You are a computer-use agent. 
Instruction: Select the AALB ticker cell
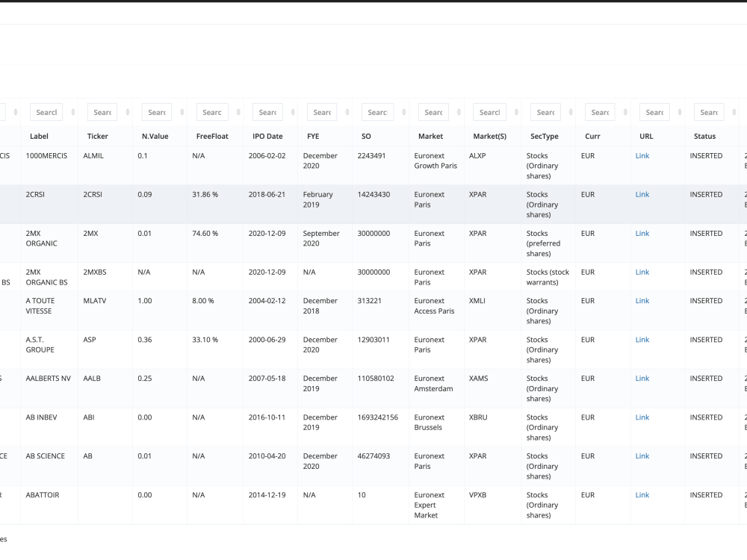105,388
